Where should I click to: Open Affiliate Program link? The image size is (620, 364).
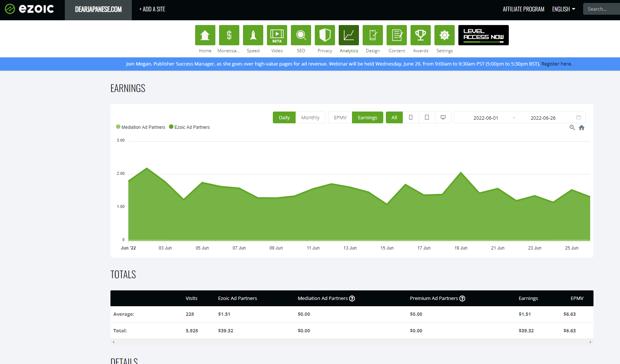[x=524, y=9]
